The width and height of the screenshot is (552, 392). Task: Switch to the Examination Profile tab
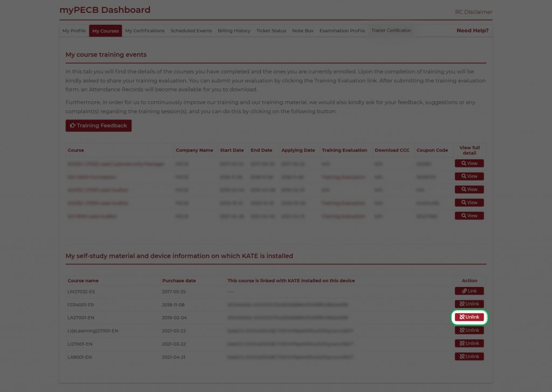tap(342, 31)
